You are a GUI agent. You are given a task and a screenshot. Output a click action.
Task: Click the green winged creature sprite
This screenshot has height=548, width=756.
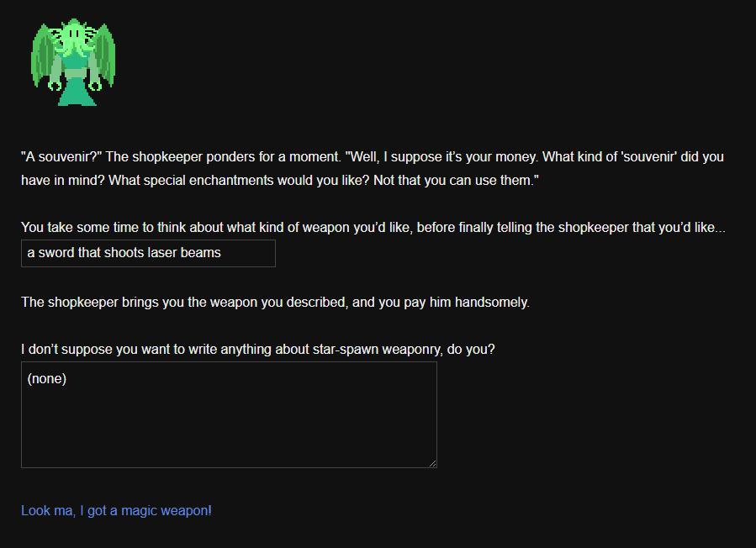73,63
